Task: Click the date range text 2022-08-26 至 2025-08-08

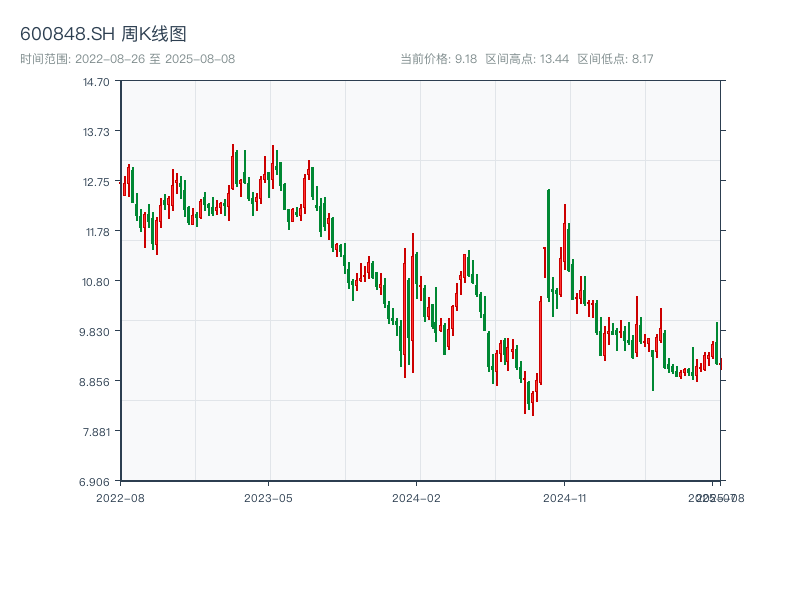Action: (155, 59)
